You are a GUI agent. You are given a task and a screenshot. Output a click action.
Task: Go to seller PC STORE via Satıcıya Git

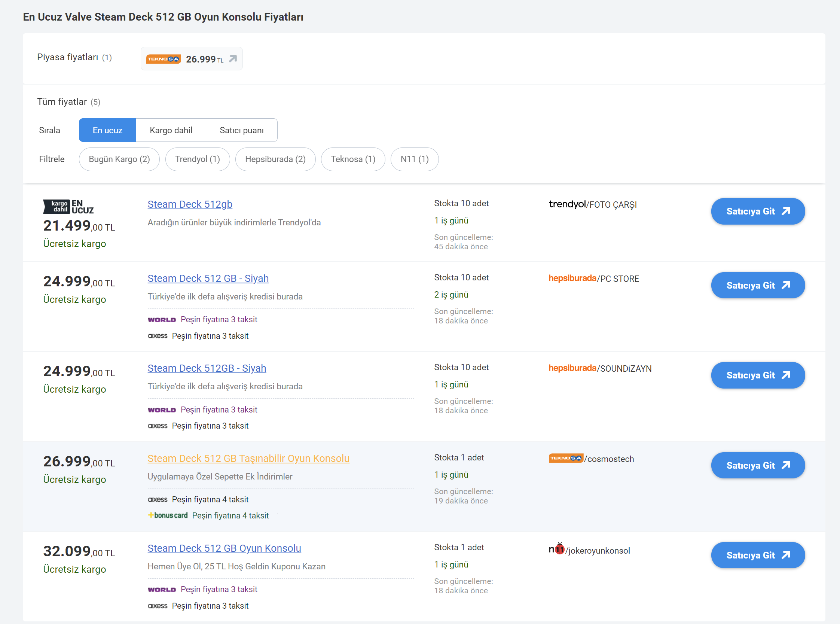(x=758, y=286)
